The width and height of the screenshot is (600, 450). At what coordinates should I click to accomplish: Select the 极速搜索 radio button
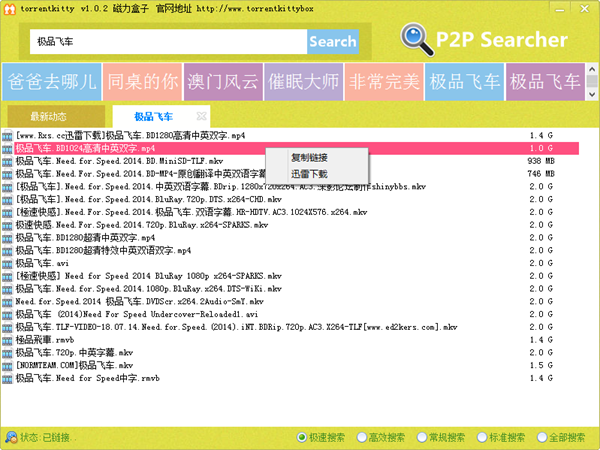[302, 437]
